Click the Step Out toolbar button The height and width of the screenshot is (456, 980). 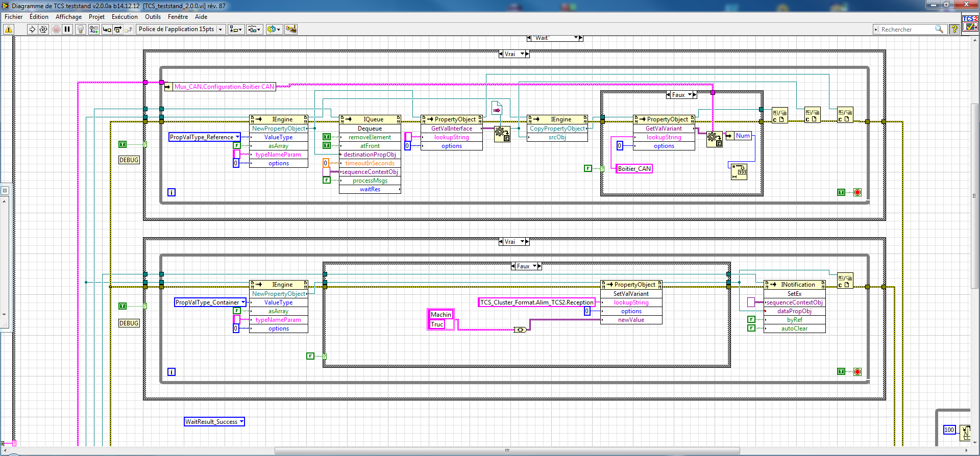click(128, 29)
